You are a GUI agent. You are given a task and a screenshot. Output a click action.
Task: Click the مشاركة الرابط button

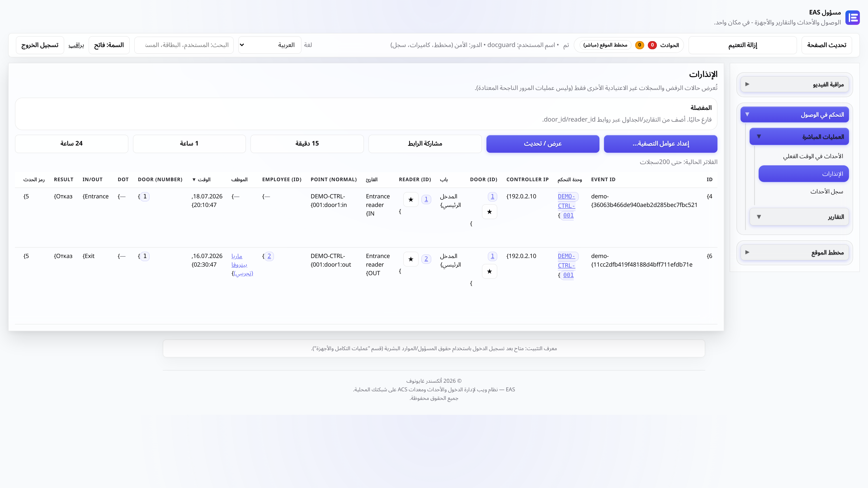tap(425, 143)
